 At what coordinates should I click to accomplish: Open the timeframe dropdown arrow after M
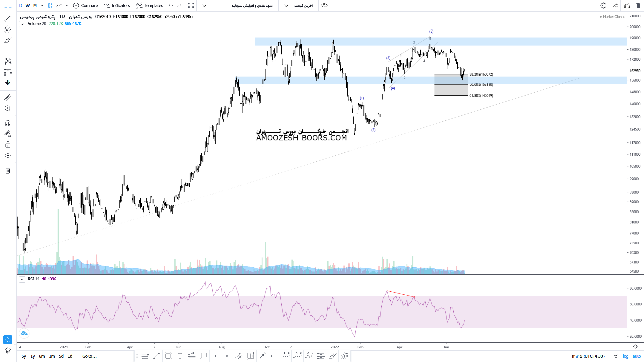pyautogui.click(x=42, y=6)
